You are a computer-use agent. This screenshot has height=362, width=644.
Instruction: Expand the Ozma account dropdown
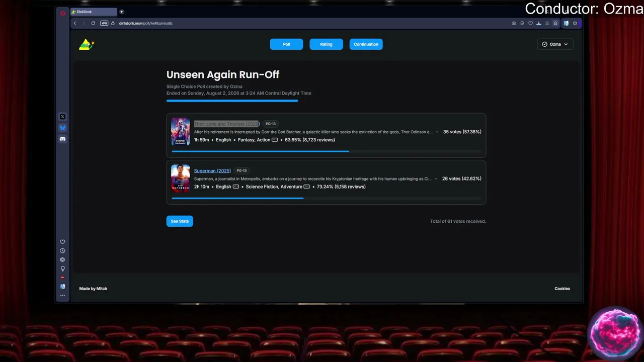555,44
